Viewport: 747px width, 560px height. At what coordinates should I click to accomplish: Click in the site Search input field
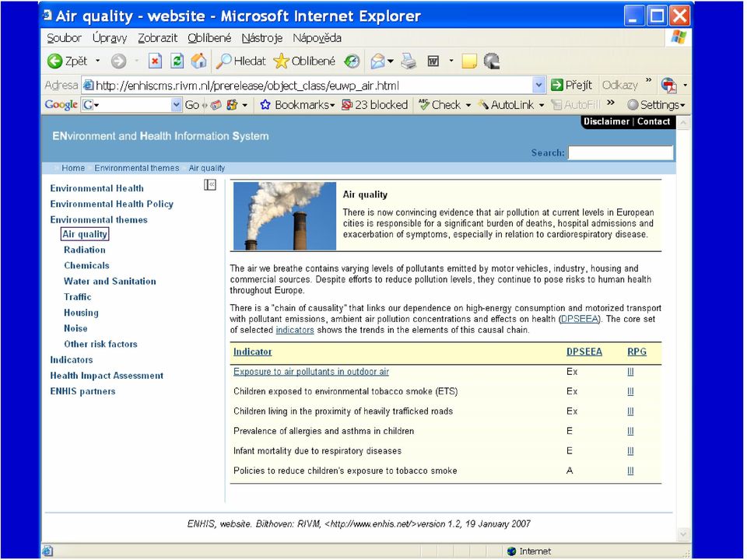pos(620,153)
